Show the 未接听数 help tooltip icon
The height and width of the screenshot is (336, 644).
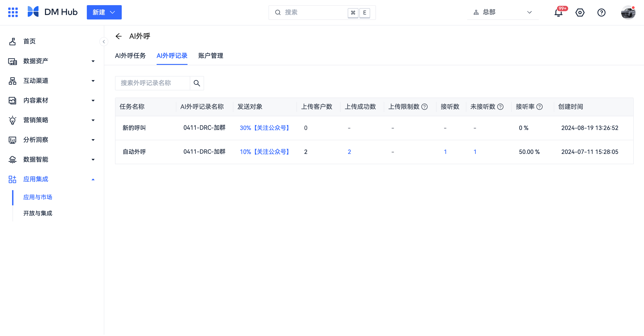[x=500, y=107]
